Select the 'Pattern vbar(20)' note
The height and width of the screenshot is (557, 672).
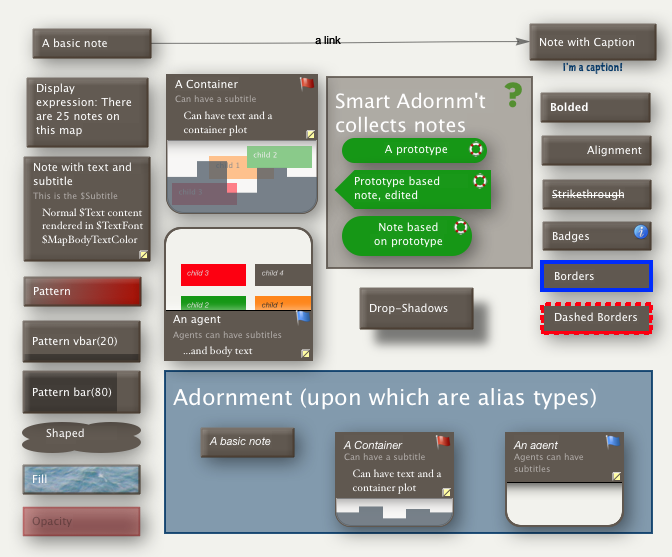[x=82, y=341]
